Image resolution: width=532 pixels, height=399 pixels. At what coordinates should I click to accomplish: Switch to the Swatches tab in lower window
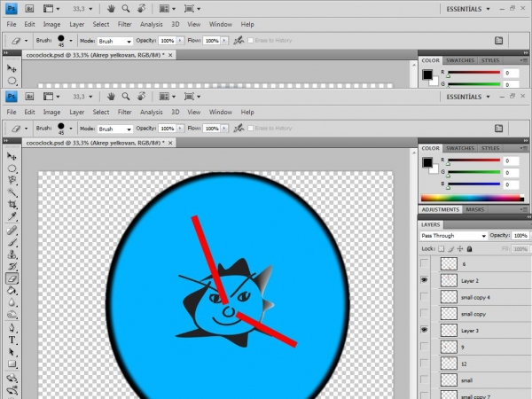pos(460,148)
